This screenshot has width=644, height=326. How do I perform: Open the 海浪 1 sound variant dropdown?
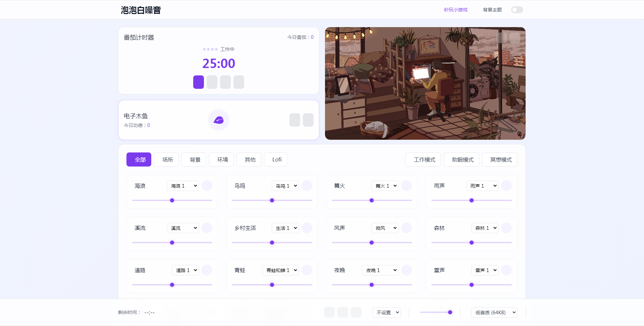click(182, 185)
